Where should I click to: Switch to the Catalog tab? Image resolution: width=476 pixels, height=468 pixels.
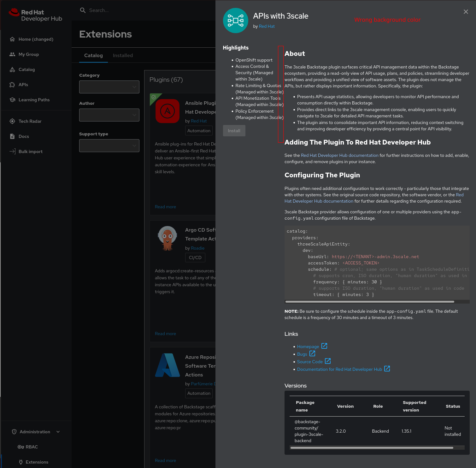[x=93, y=56]
